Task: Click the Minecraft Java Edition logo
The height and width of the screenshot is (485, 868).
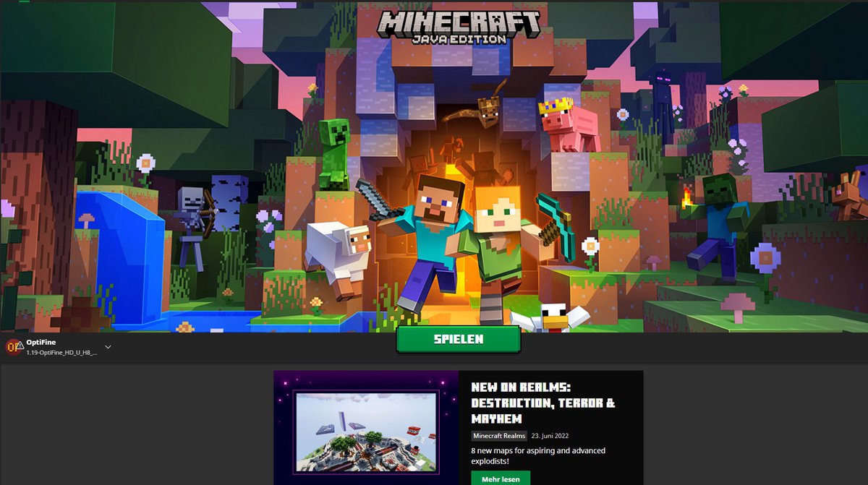Action: [x=460, y=27]
